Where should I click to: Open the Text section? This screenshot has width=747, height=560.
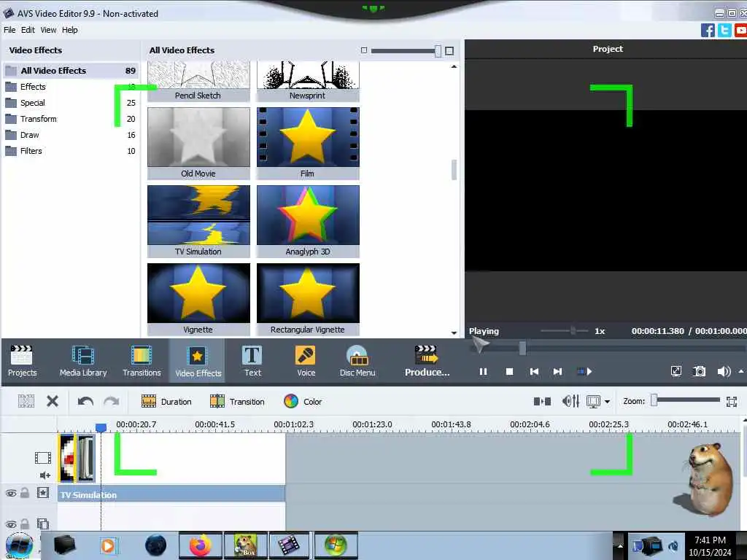click(x=252, y=361)
